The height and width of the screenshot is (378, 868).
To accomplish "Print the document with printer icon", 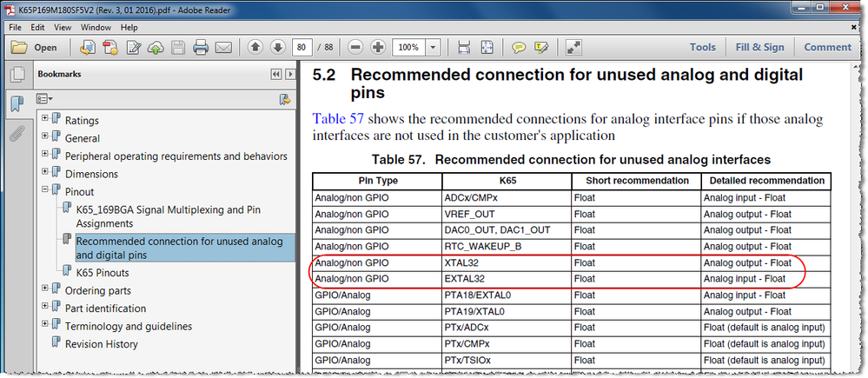I will point(201,48).
